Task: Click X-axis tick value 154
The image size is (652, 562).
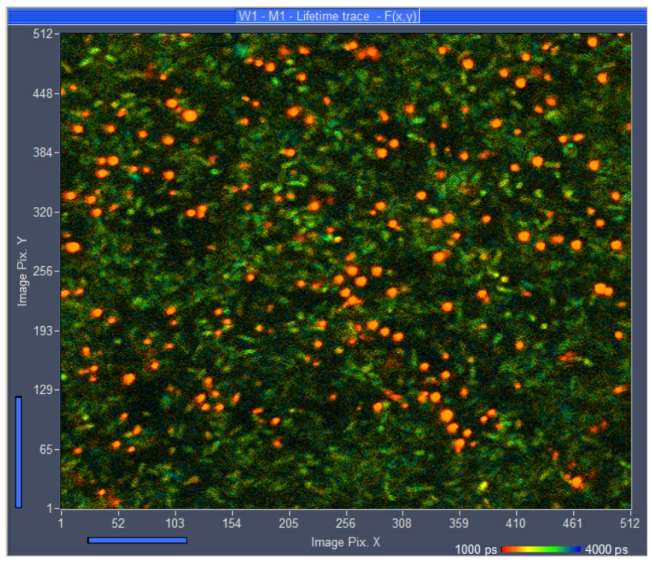Action: (x=232, y=523)
